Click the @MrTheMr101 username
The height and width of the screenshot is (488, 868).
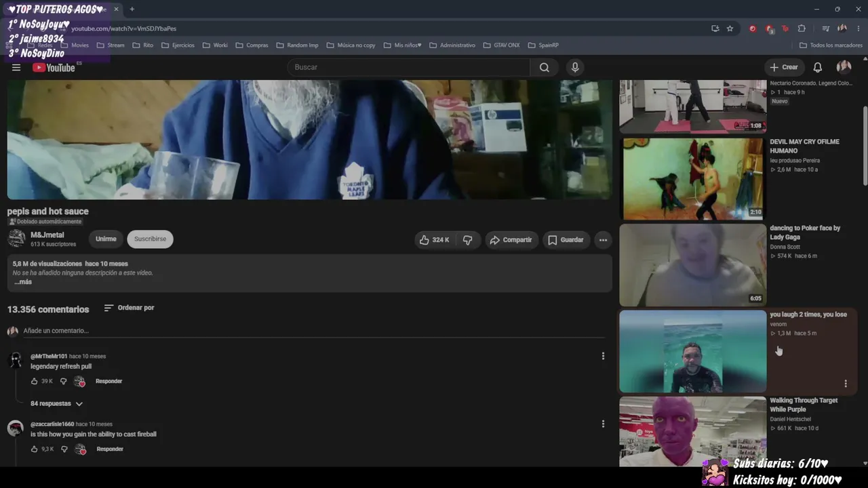click(x=49, y=357)
